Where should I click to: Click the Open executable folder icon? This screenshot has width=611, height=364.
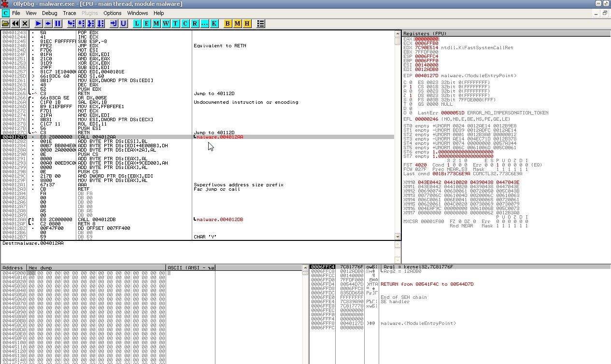tap(6, 23)
